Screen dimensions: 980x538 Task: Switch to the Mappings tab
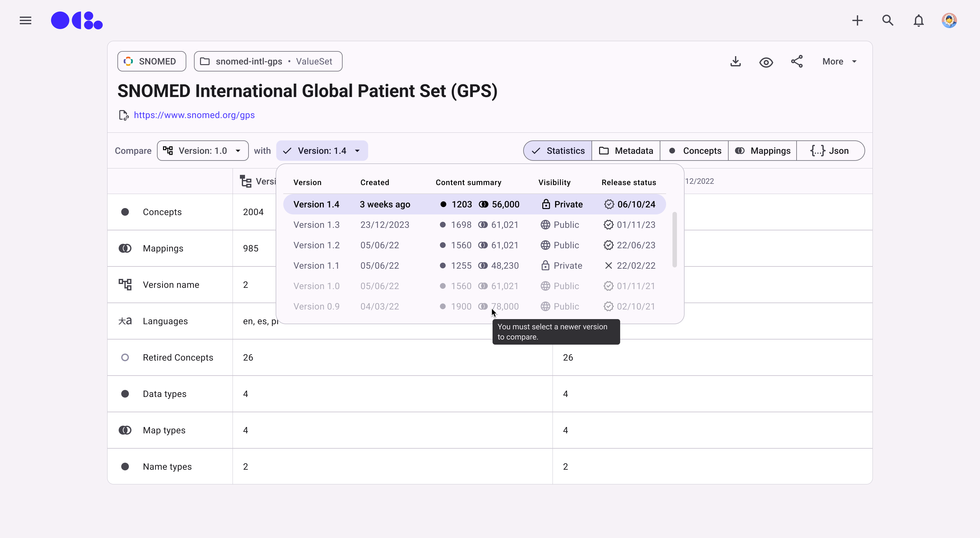[762, 151]
